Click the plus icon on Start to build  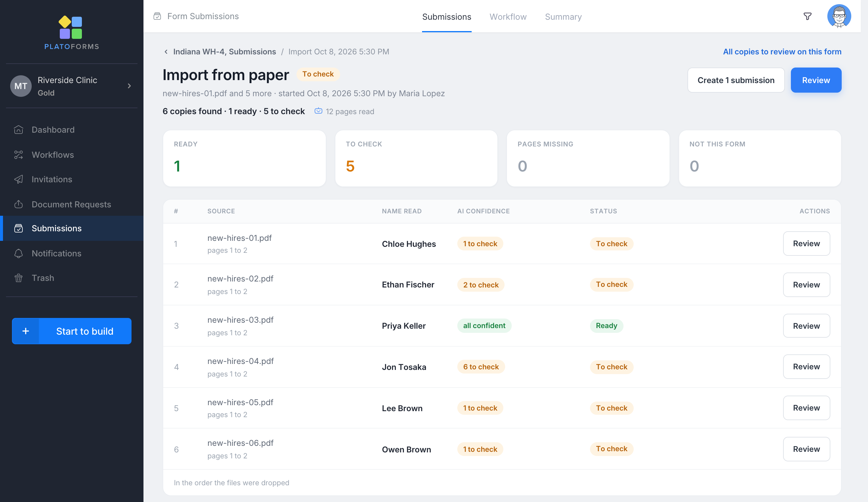pos(25,331)
